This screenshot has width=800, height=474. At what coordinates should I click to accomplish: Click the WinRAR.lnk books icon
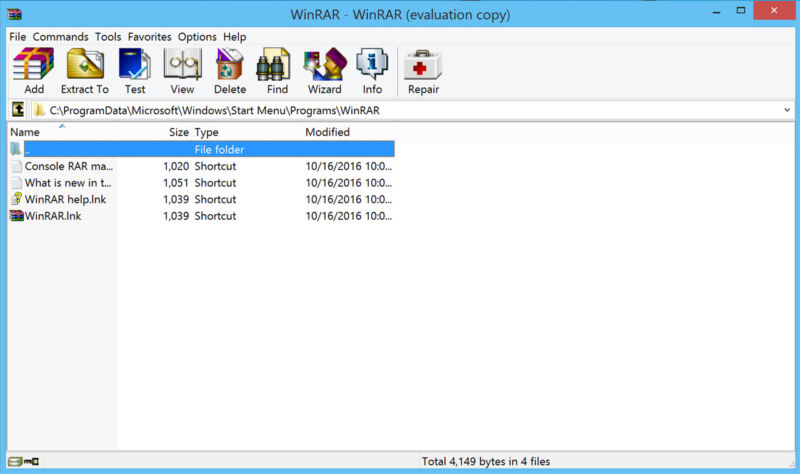pyautogui.click(x=17, y=216)
